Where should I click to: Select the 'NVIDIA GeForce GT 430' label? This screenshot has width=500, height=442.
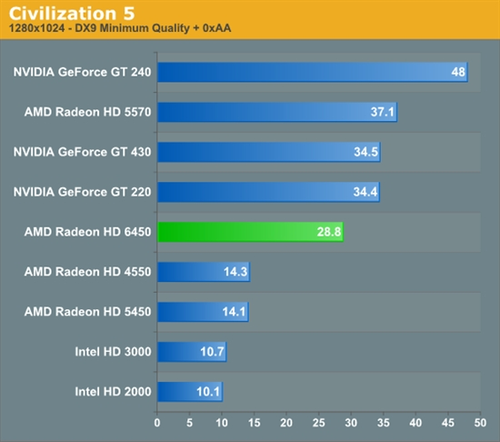tap(82, 152)
